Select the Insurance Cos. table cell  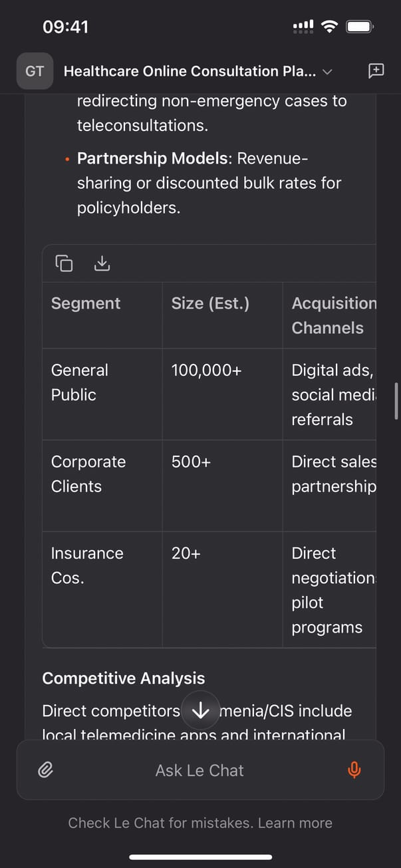86,565
